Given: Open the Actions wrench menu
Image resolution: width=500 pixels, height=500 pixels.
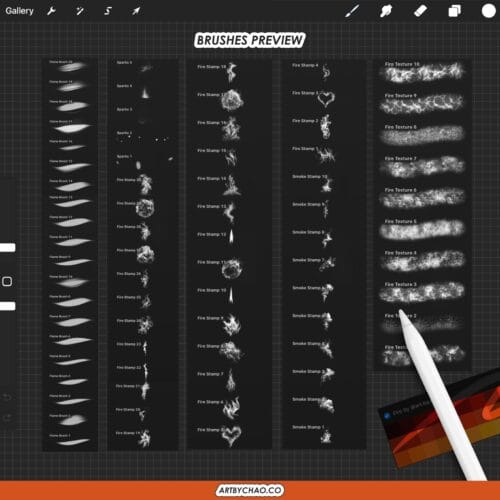Looking at the screenshot, I should tap(51, 11).
